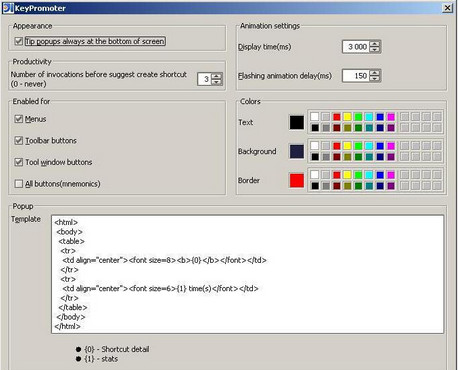Image resolution: width=459 pixels, height=370 pixels.
Task: Decrease Display time spinner down arrow
Action: click(x=375, y=50)
